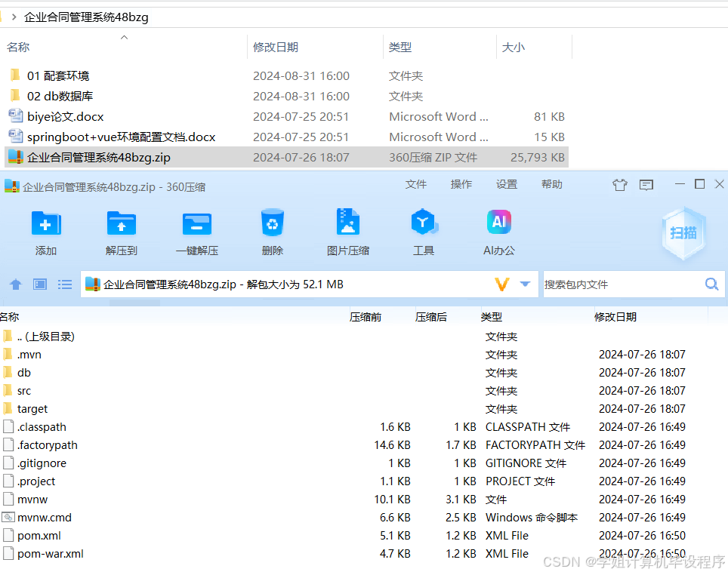The height and width of the screenshot is (575, 728).
Task: Sort archive list by 修改日期 column
Action: click(x=615, y=317)
